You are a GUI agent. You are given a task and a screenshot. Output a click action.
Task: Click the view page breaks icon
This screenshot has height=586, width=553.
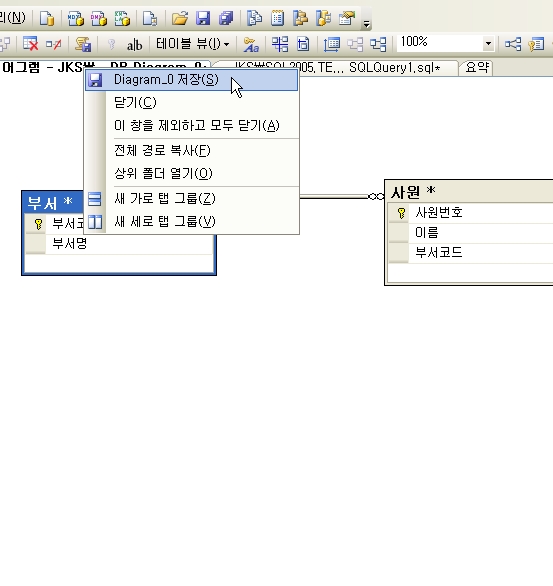click(280, 44)
